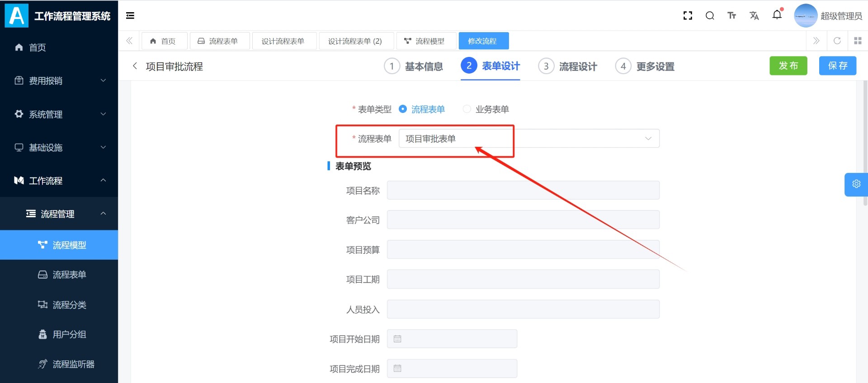Viewport: 868px width, 383px height.
Task: Select the 业务表单 radio option
Action: [x=486, y=109]
